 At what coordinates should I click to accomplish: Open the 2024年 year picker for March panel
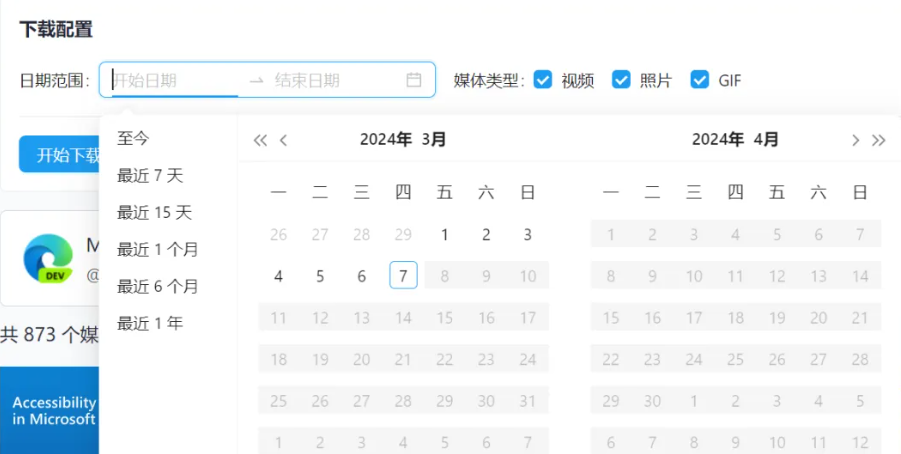coord(386,140)
